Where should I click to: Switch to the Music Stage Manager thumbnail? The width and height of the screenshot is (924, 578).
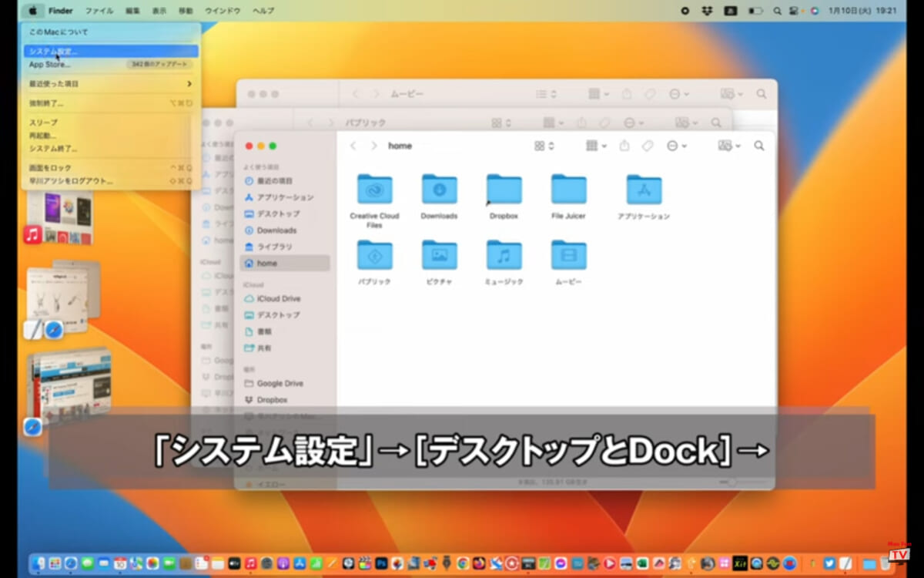tap(61, 216)
